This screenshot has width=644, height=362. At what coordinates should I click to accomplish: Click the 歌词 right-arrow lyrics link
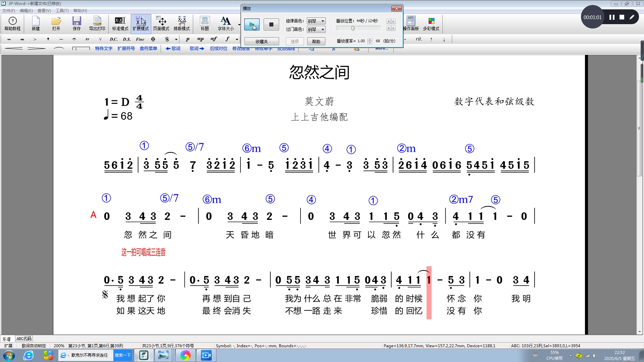pos(197,49)
